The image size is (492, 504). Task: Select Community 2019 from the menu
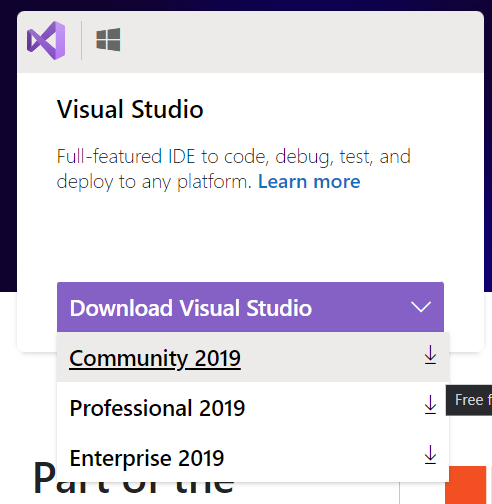point(253,358)
